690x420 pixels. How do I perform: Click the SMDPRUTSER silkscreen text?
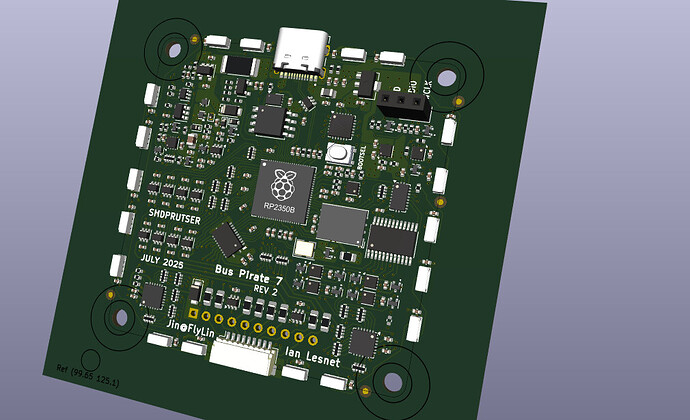174,216
